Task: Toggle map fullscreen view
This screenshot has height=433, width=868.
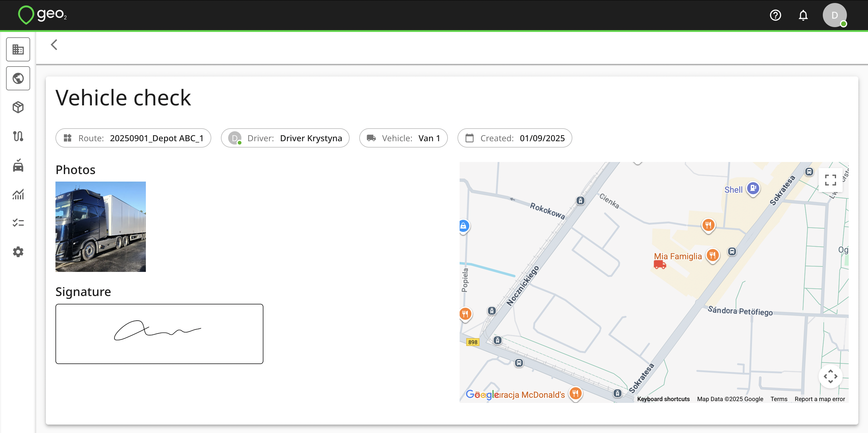Action: click(831, 180)
